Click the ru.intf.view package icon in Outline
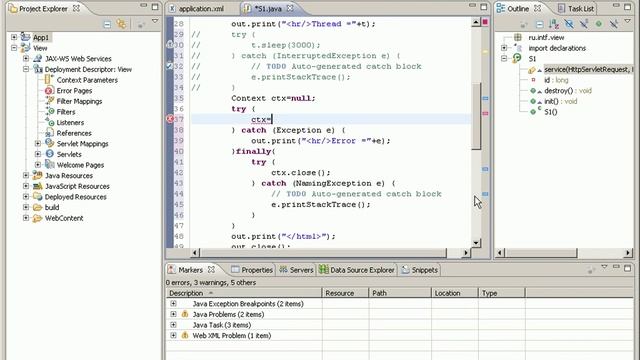Screen dimensions: 640x360 518,37
